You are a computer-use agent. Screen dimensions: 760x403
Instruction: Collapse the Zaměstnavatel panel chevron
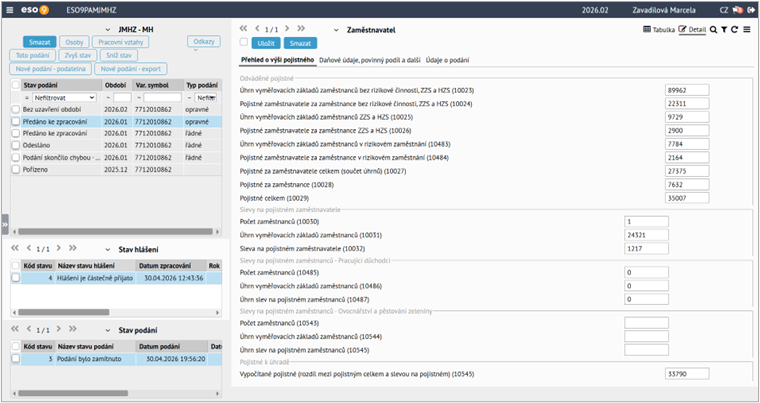point(336,30)
